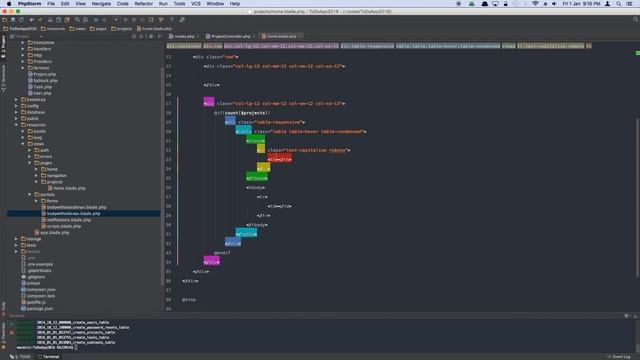Select composer.json in the project tree
Screen dimensions: 640x360
pos(38,289)
